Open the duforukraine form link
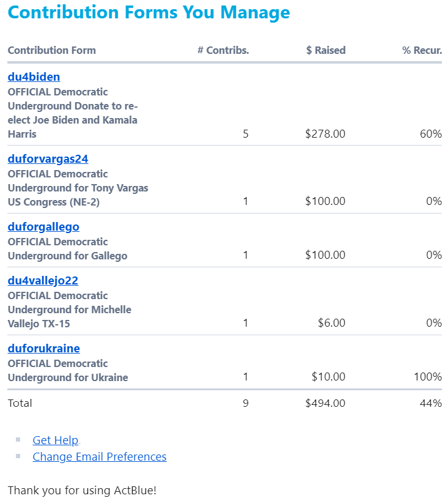448x501 pixels. pyautogui.click(x=43, y=348)
